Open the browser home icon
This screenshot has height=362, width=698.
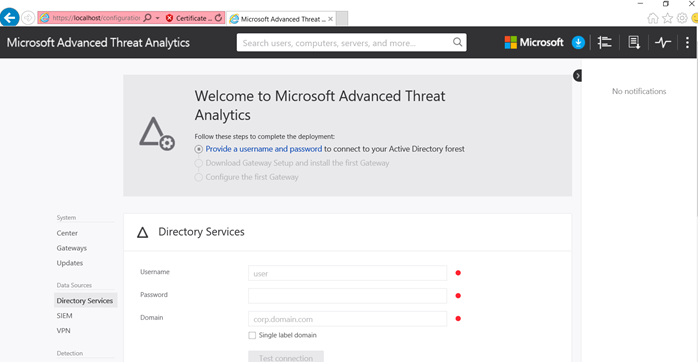[x=653, y=18]
